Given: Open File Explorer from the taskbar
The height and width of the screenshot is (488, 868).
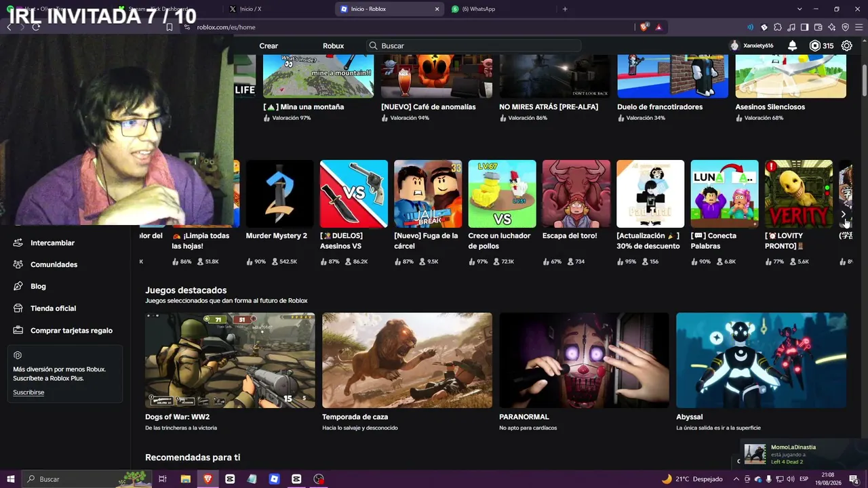Looking at the screenshot, I should tap(185, 479).
